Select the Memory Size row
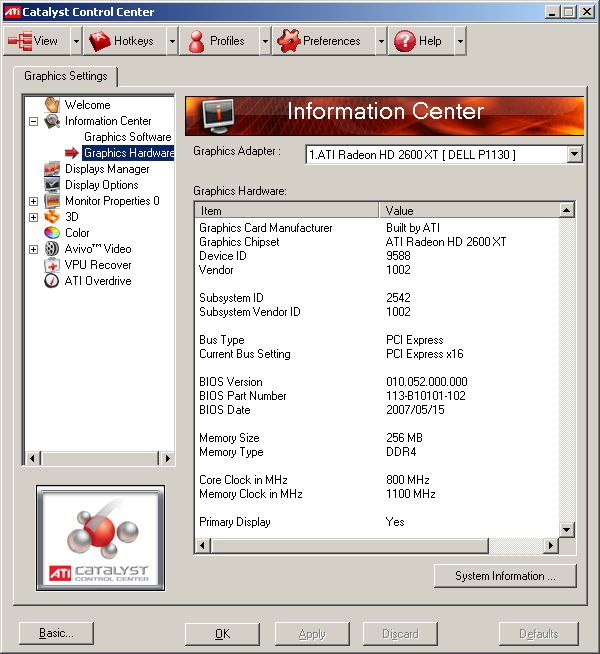This screenshot has width=600, height=654. coord(377,438)
